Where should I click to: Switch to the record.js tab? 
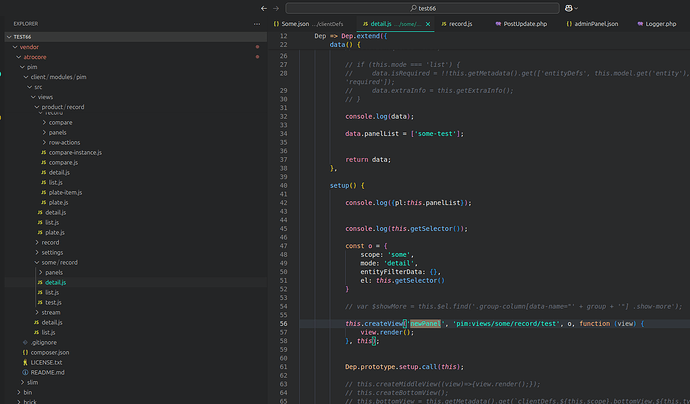457,24
